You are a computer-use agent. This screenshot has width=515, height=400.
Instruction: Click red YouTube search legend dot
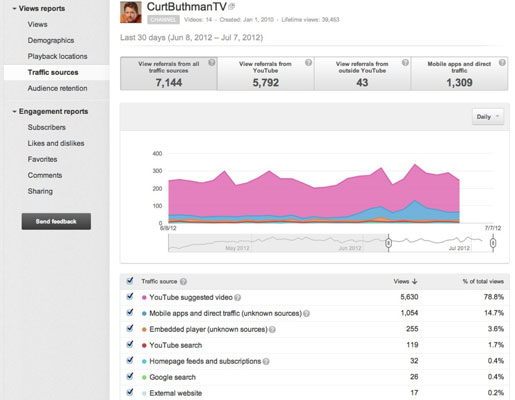coord(144,346)
